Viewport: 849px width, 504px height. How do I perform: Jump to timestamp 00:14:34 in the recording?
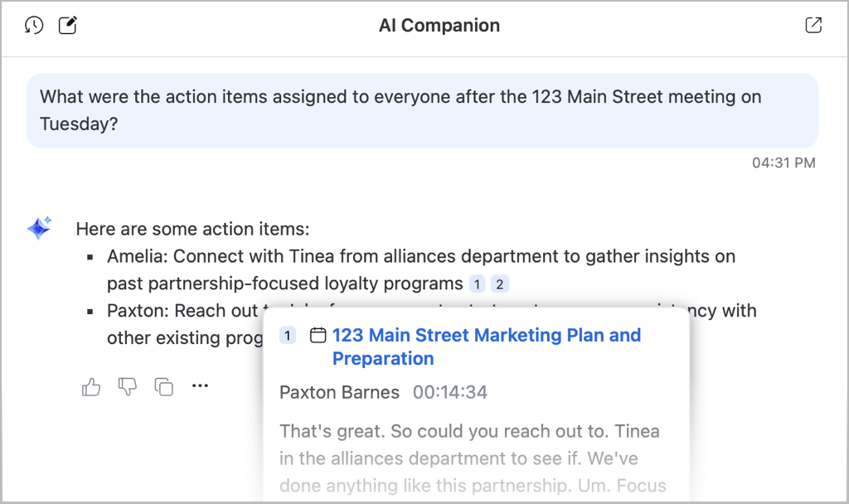449,392
